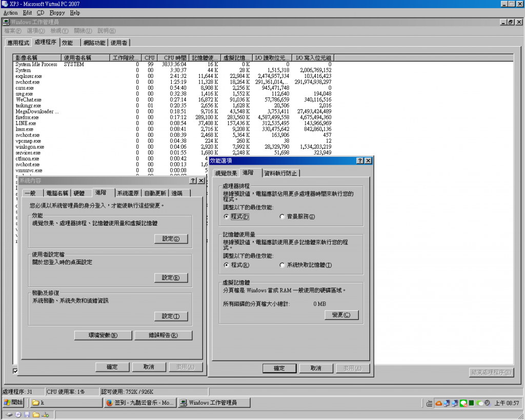525x420 pixels.
Task: Click the hard disk icon in Virtual PC status bar
Action: [9, 415]
